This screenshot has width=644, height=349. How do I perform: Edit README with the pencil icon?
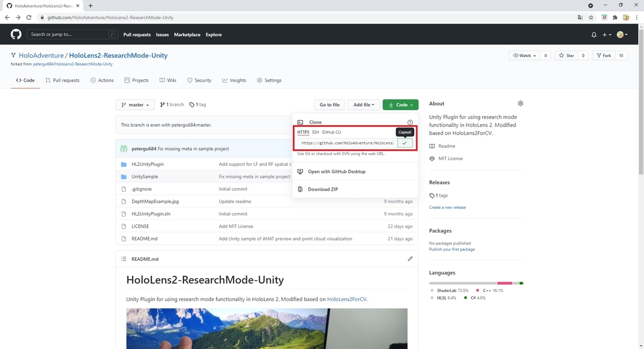pos(410,259)
